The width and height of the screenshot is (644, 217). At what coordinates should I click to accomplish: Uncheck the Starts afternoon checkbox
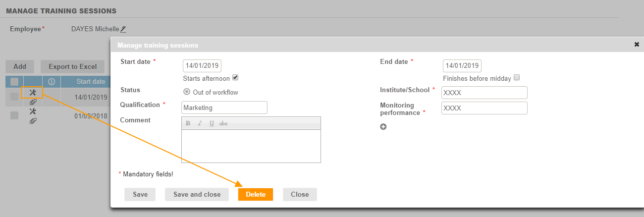pyautogui.click(x=235, y=78)
